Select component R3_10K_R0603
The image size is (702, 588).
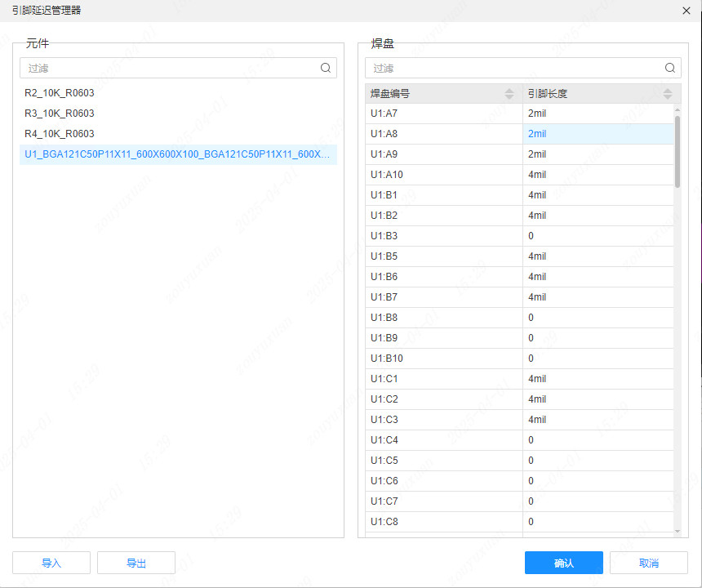point(60,114)
